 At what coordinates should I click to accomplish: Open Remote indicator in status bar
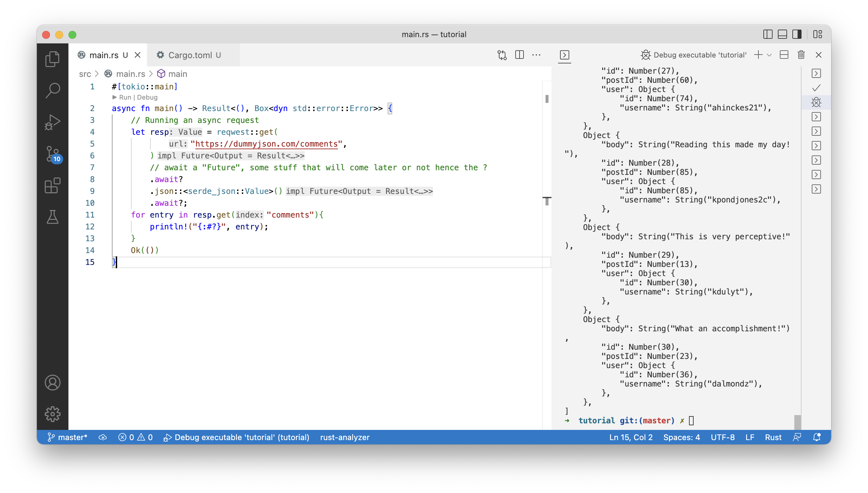coord(797,437)
